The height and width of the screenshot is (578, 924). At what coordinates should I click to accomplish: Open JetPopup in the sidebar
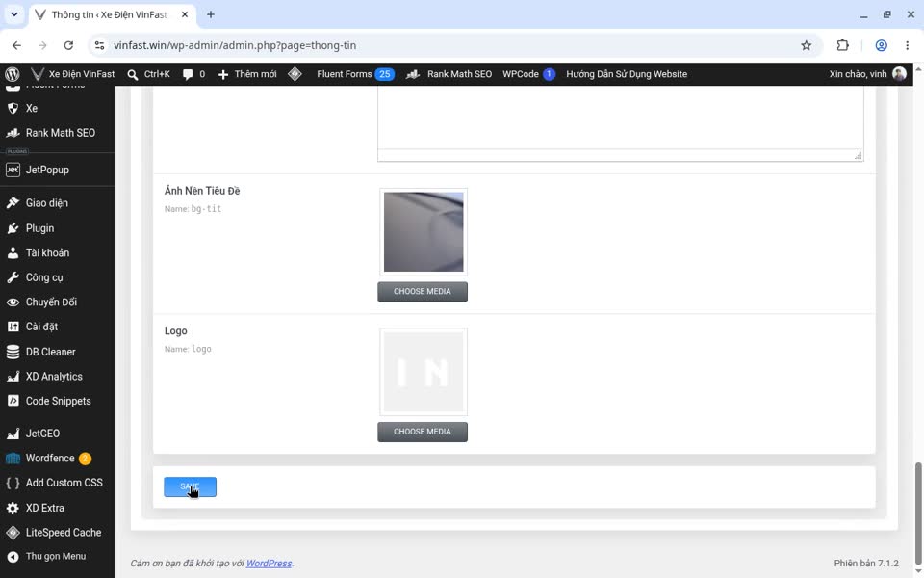pyautogui.click(x=58, y=170)
